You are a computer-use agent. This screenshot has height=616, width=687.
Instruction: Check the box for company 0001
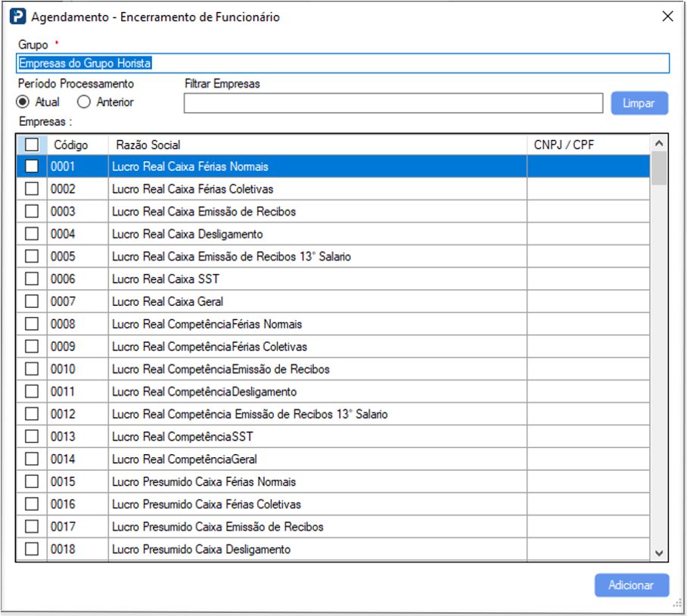tap(32, 166)
